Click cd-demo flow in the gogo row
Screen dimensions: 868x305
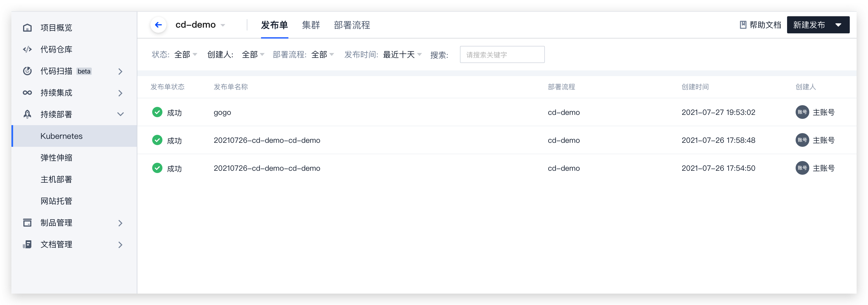(x=564, y=112)
